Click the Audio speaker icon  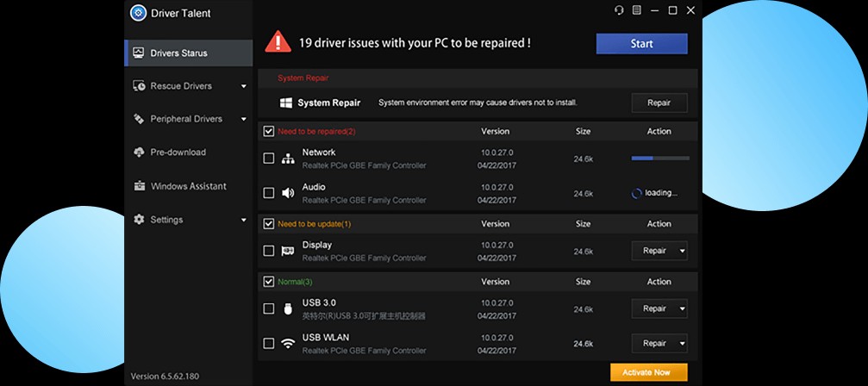click(x=288, y=193)
